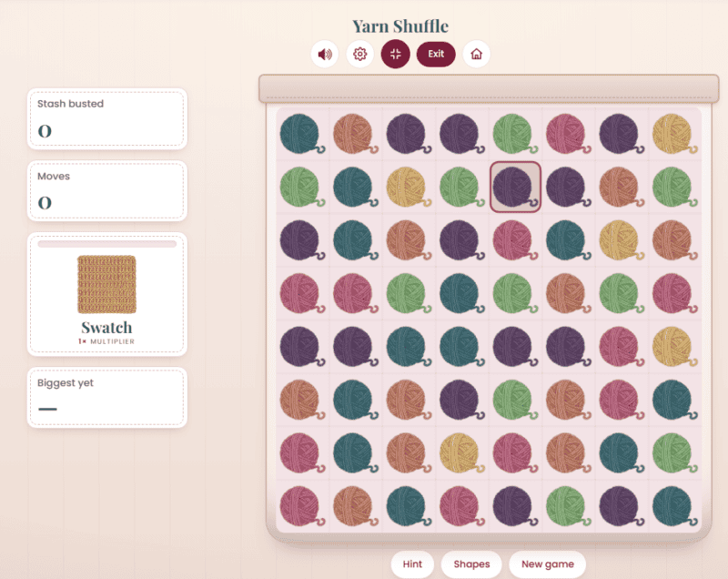Select the teal yarn ball in the second row
The width and height of the screenshot is (728, 579).
click(356, 188)
